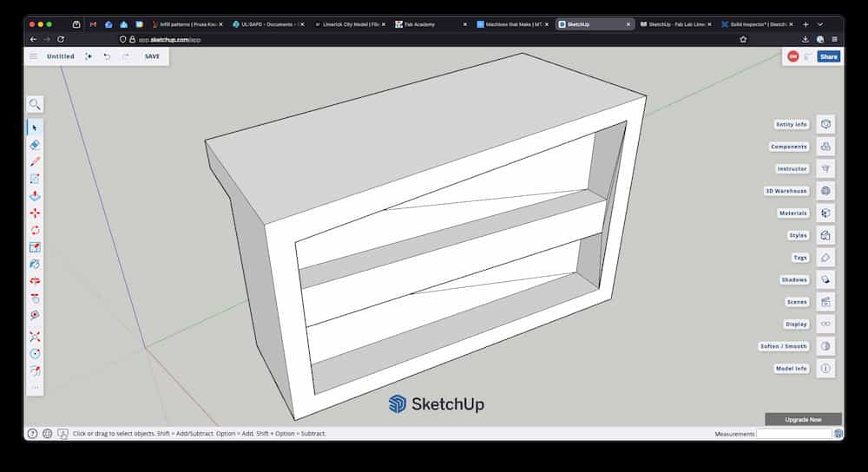The image size is (868, 472).
Task: Open the Search magnifier at toolbar top
Action: click(x=35, y=104)
